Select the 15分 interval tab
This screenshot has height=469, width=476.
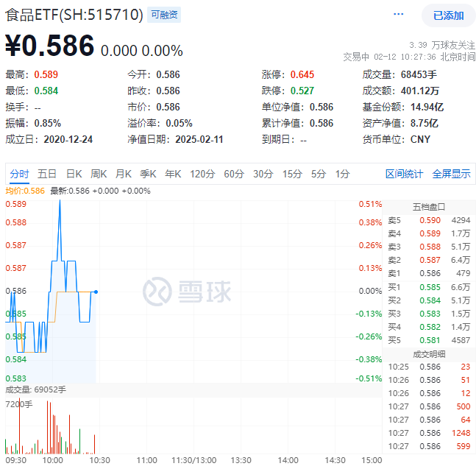point(292,174)
